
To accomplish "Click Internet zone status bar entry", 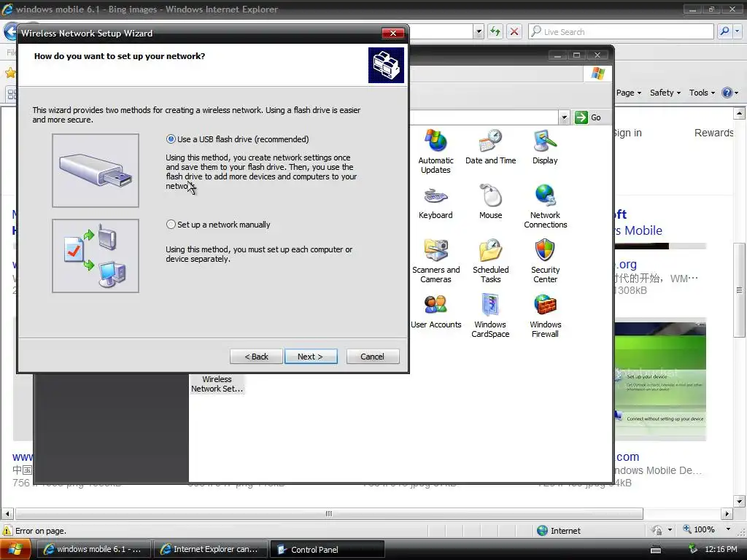I will (559, 530).
